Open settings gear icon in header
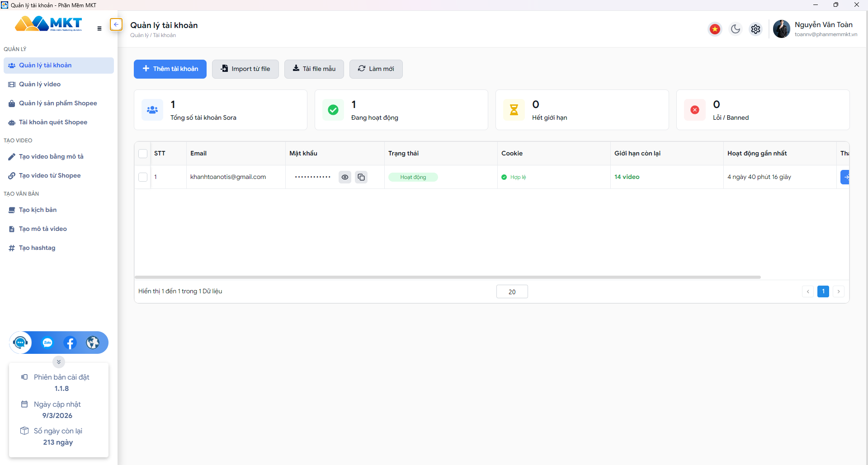Image resolution: width=868 pixels, height=465 pixels. 755,29
